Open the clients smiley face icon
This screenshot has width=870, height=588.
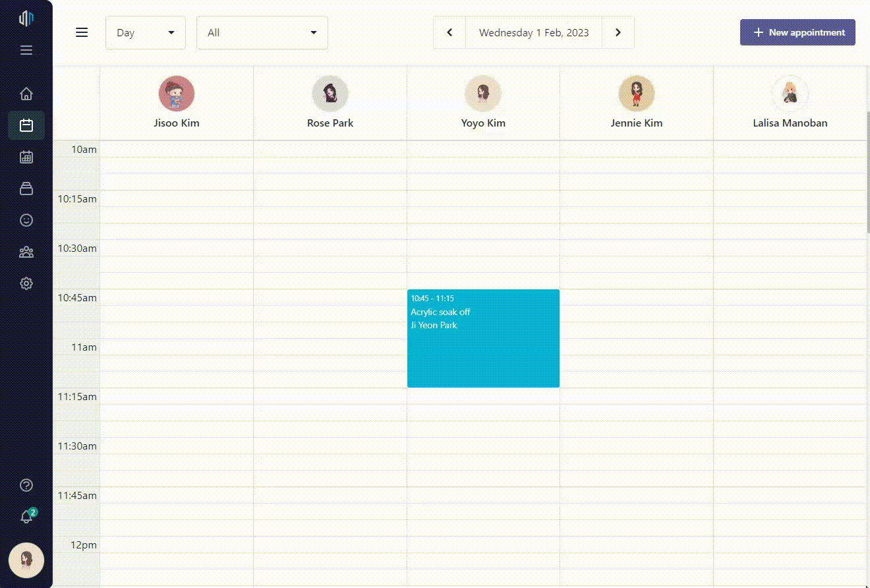(26, 220)
